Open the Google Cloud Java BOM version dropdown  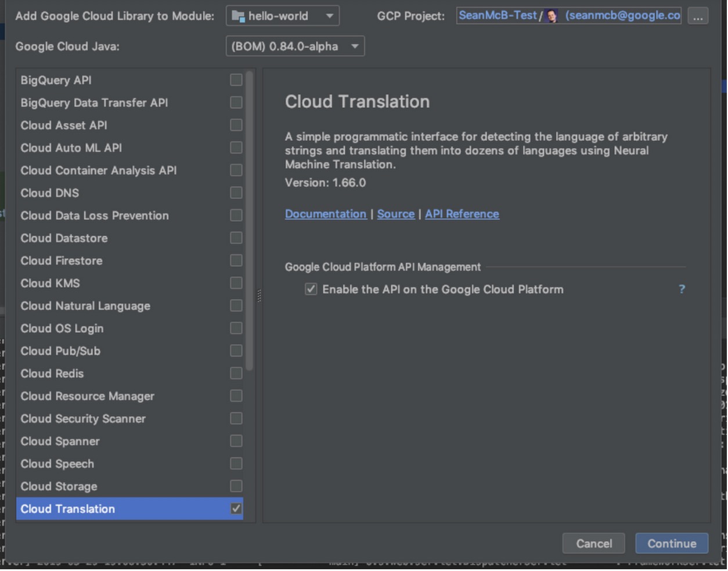click(356, 46)
